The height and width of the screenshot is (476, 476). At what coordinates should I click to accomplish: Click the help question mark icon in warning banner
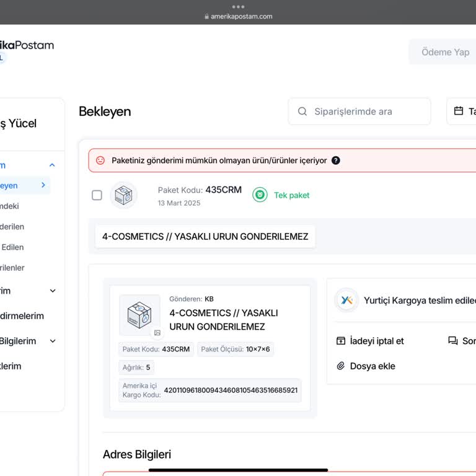pyautogui.click(x=336, y=161)
